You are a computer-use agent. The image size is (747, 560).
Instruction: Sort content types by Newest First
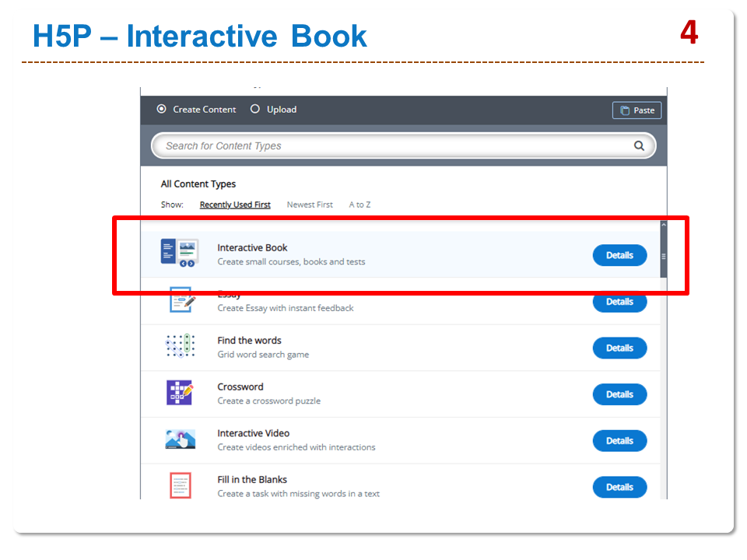310,205
